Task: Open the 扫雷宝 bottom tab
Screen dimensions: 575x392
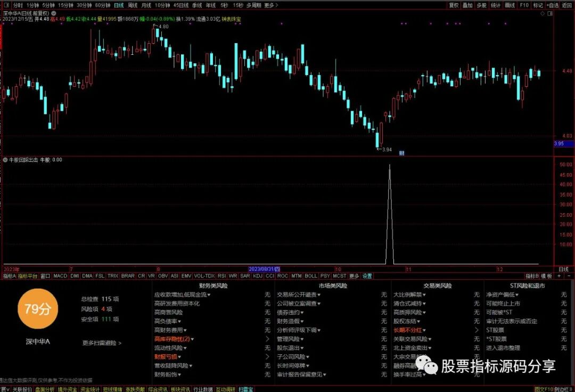Action: coord(245,389)
